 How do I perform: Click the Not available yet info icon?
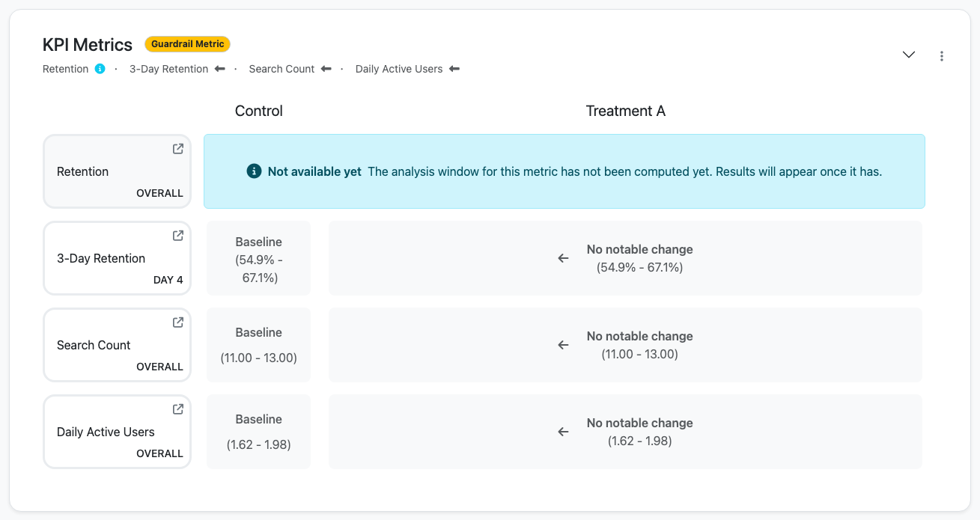pos(254,171)
